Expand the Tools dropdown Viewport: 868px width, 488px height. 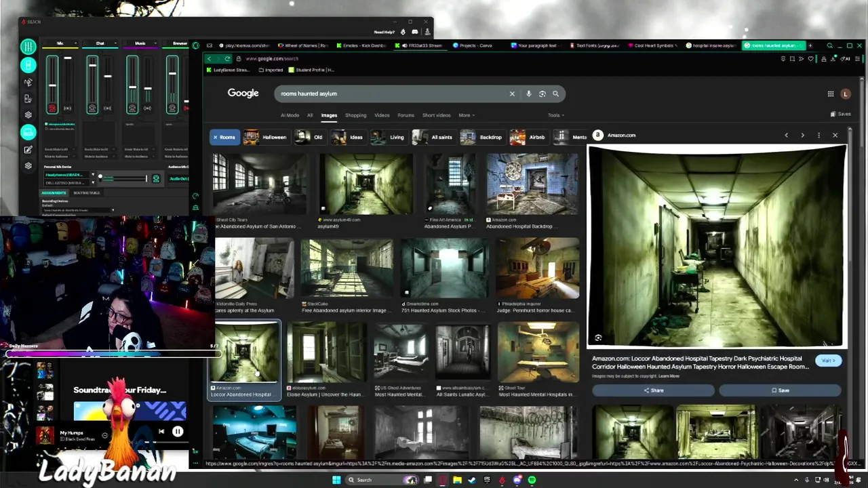pos(555,115)
